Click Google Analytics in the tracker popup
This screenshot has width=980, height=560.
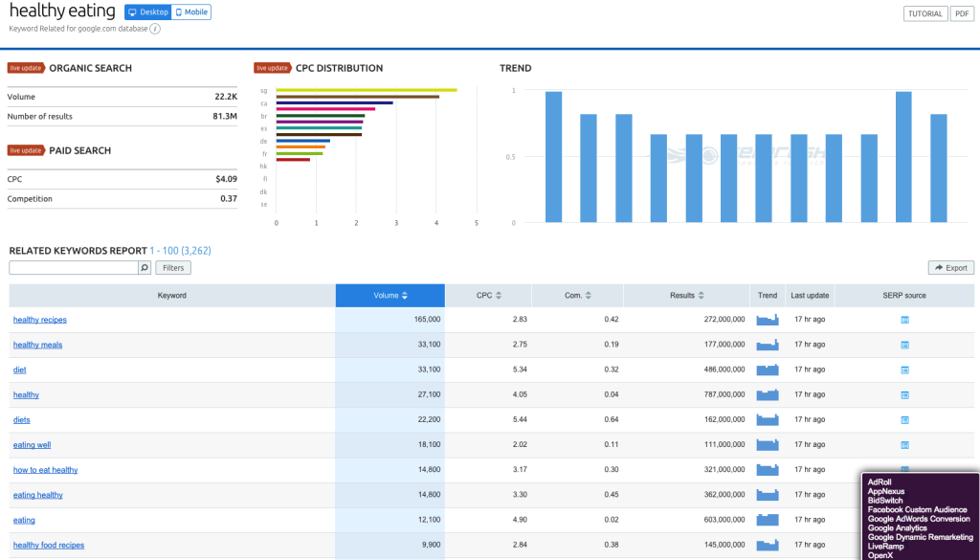pyautogui.click(x=897, y=528)
